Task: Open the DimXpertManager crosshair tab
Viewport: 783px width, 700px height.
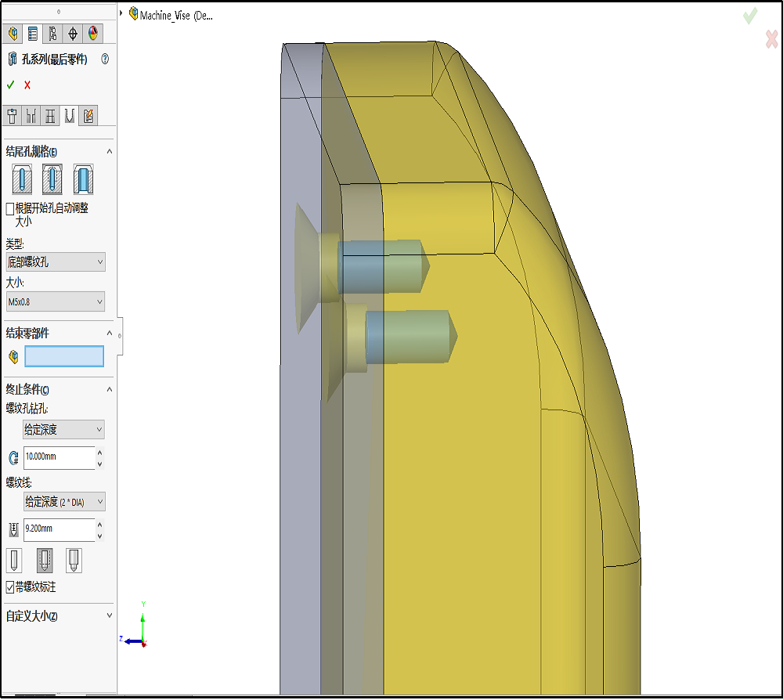Action: click(73, 33)
